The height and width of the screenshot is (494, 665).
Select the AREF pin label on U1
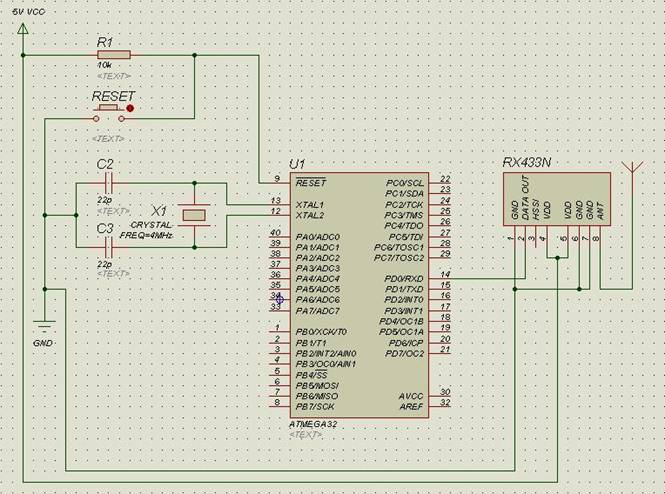coord(412,404)
